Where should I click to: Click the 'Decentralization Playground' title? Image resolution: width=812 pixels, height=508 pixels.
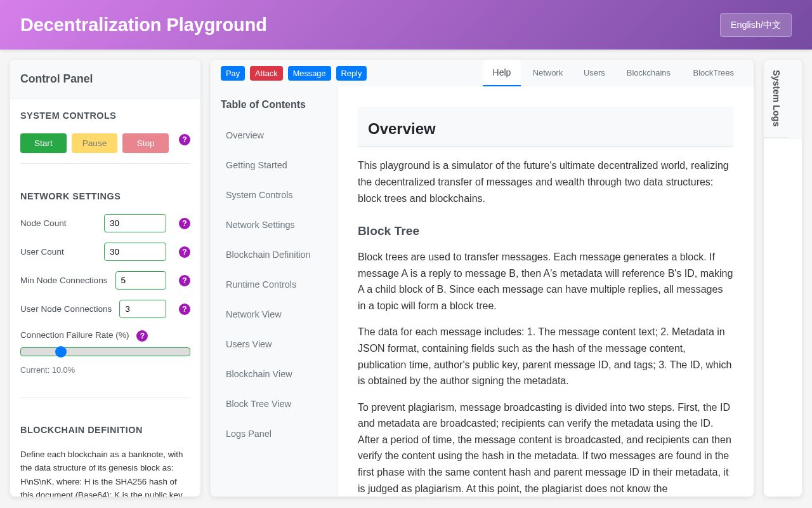pos(143,25)
